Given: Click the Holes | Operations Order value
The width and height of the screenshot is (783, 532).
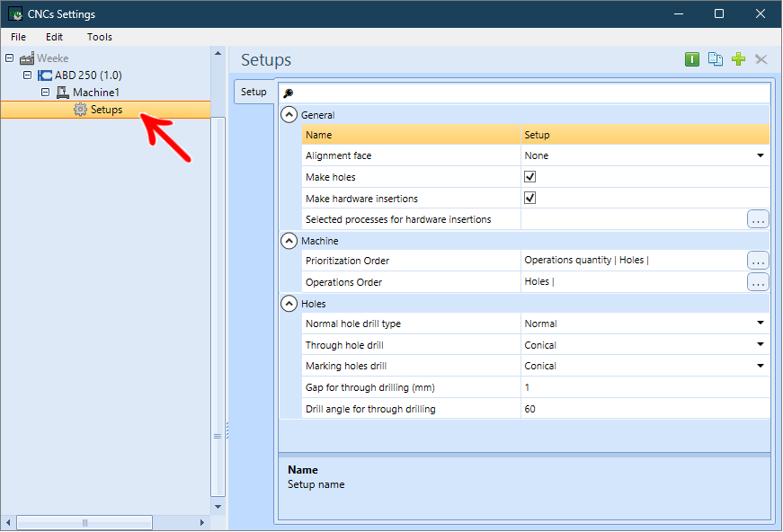Looking at the screenshot, I should pyautogui.click(x=539, y=281).
